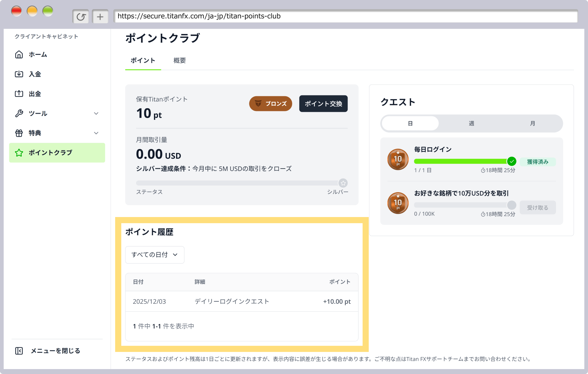Switch quest view to 月 (monthly)
This screenshot has width=588, height=374.
pos(532,123)
